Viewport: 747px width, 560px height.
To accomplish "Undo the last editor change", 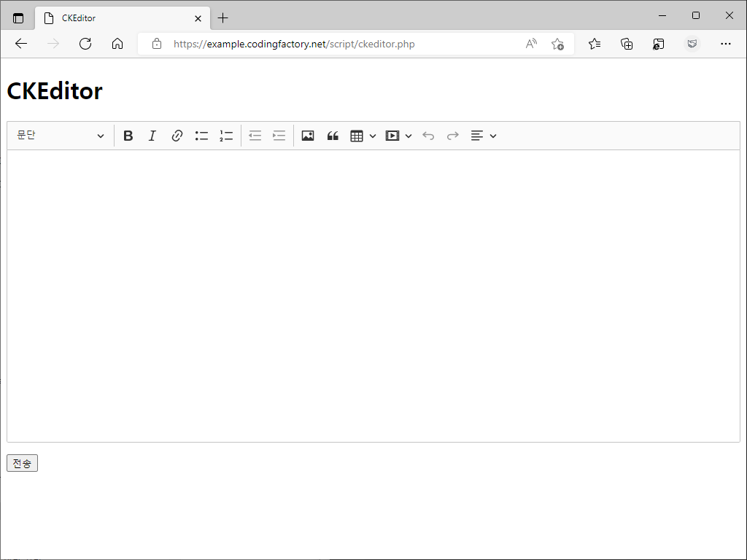I will point(428,136).
